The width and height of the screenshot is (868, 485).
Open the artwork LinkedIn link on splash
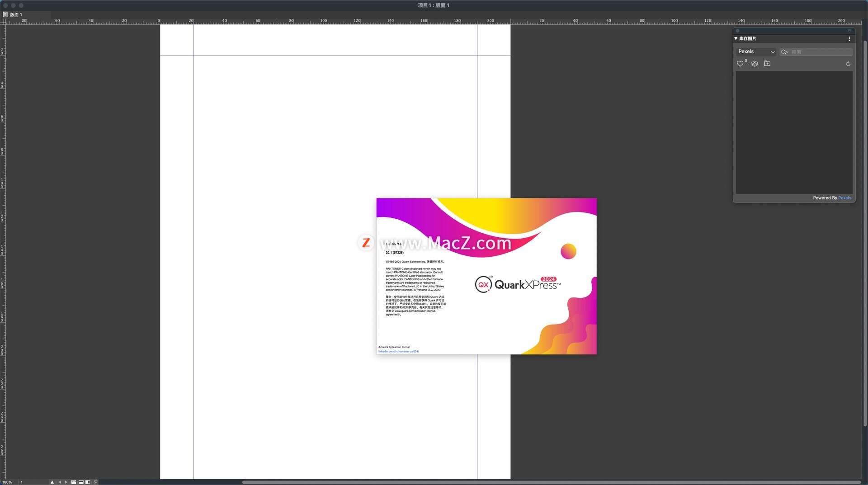click(398, 351)
